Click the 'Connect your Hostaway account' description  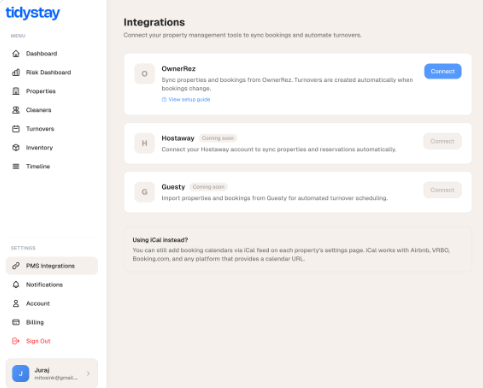click(279, 149)
